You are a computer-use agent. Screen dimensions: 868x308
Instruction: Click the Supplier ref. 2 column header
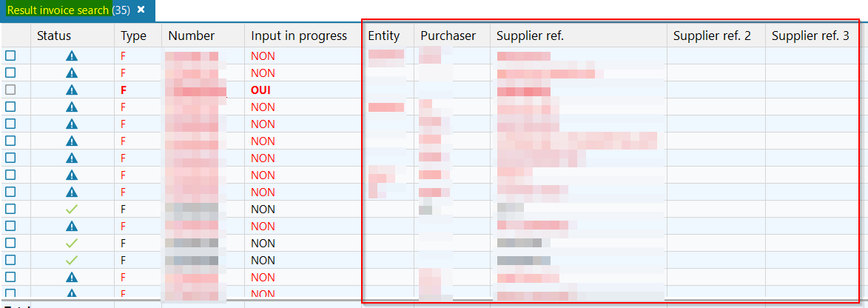(713, 36)
